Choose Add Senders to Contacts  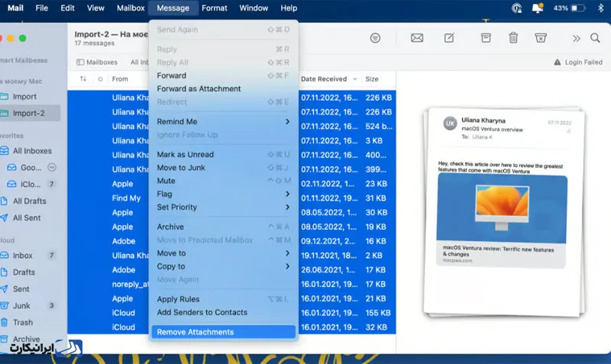tap(223, 312)
